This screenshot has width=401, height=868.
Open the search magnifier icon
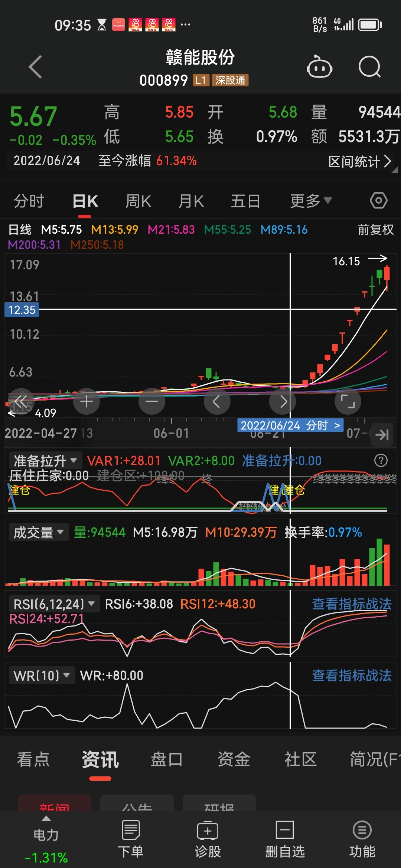pyautogui.click(x=370, y=67)
